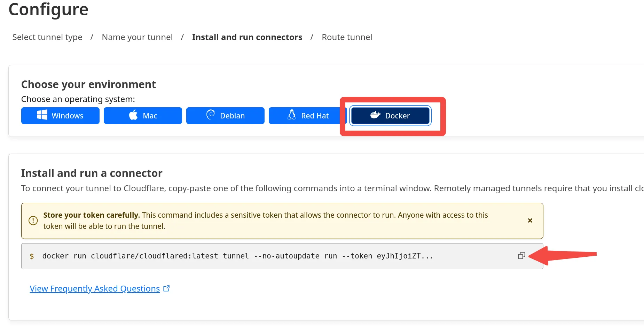644x333 pixels.
Task: Click the external link icon beside FAQ
Action: pos(166,288)
